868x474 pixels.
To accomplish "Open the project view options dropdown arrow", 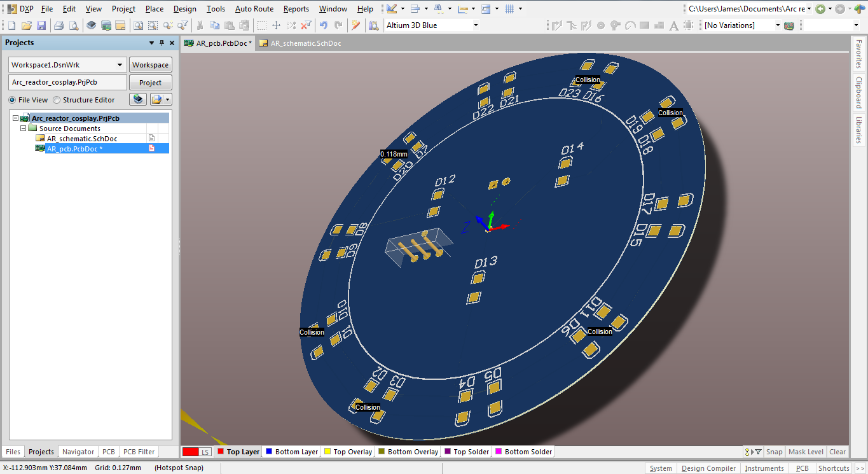I will 167,99.
